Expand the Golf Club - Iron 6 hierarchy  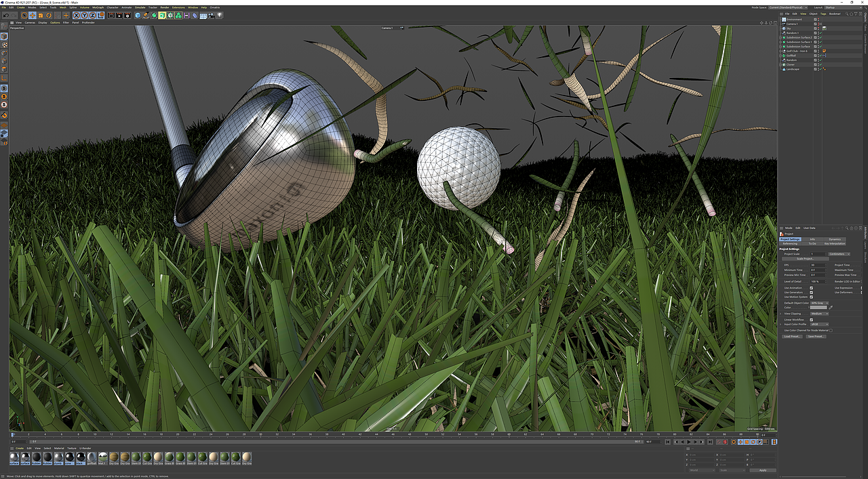click(x=781, y=51)
